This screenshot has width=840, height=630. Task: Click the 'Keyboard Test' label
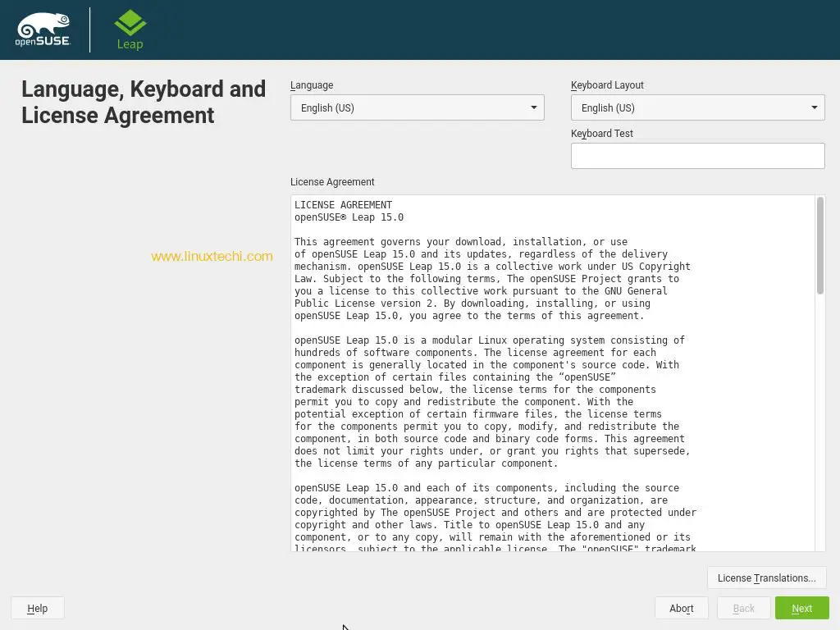pyautogui.click(x=602, y=134)
